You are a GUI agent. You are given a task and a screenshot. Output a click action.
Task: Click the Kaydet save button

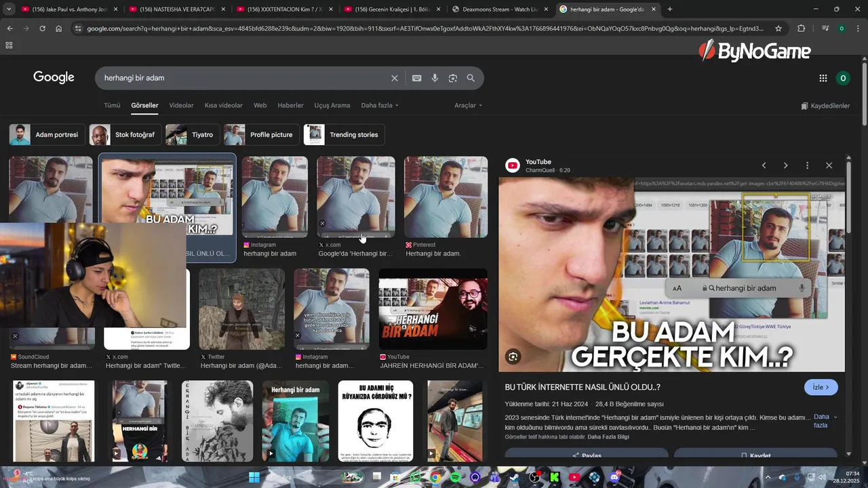[x=755, y=455]
